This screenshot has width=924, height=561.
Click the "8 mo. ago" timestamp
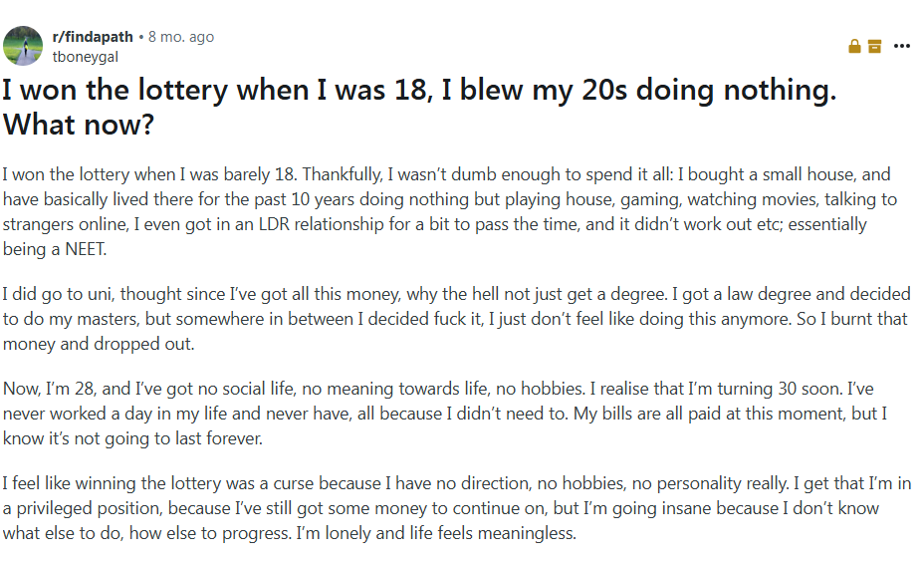[x=181, y=37]
